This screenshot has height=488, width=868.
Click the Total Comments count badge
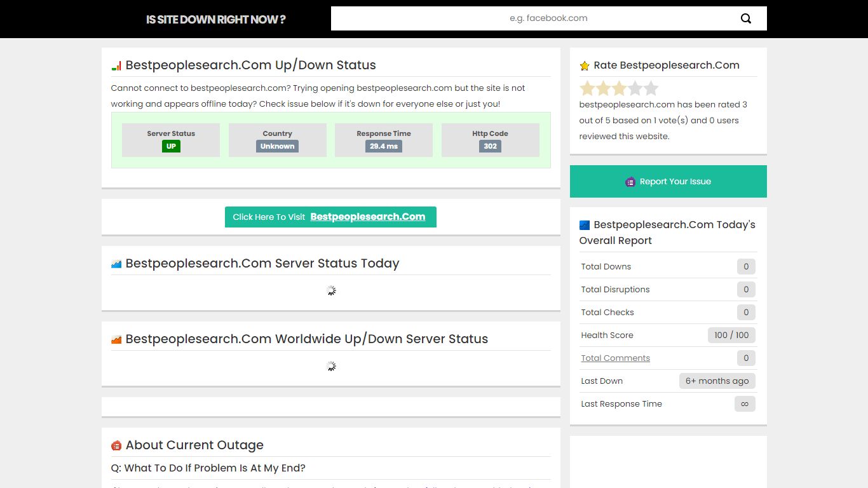[x=746, y=358]
